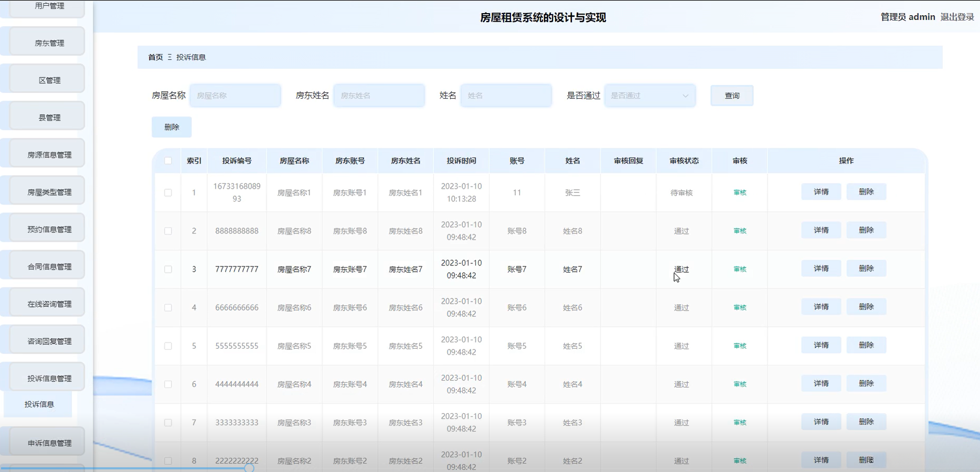Click the batch 删除 button above table
Viewport: 980px width, 472px height.
coord(172,127)
